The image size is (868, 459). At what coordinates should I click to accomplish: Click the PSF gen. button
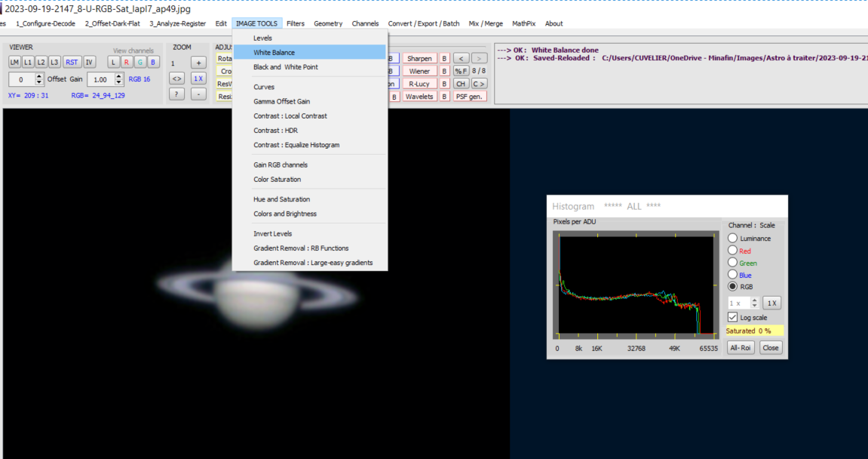[x=471, y=97]
